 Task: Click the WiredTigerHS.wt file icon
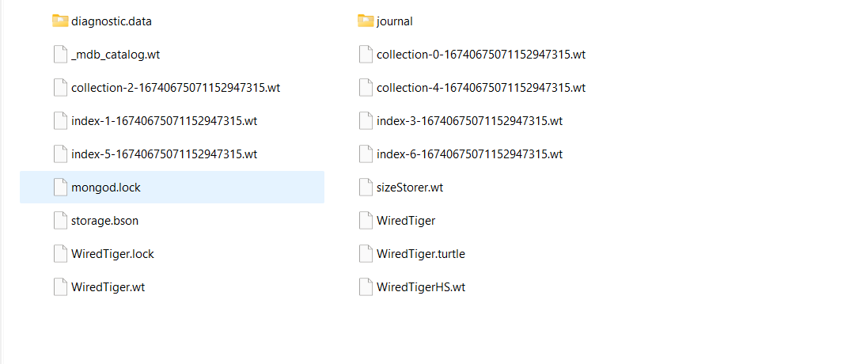tap(366, 287)
